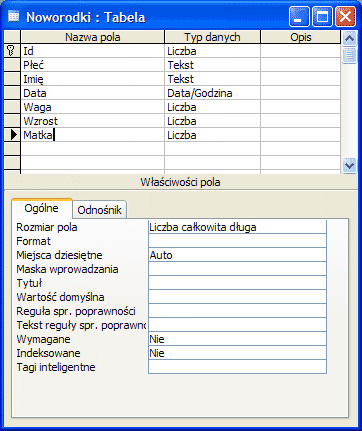Click the row selector arrow beside Matka
The image size is (362, 431).
(x=12, y=135)
